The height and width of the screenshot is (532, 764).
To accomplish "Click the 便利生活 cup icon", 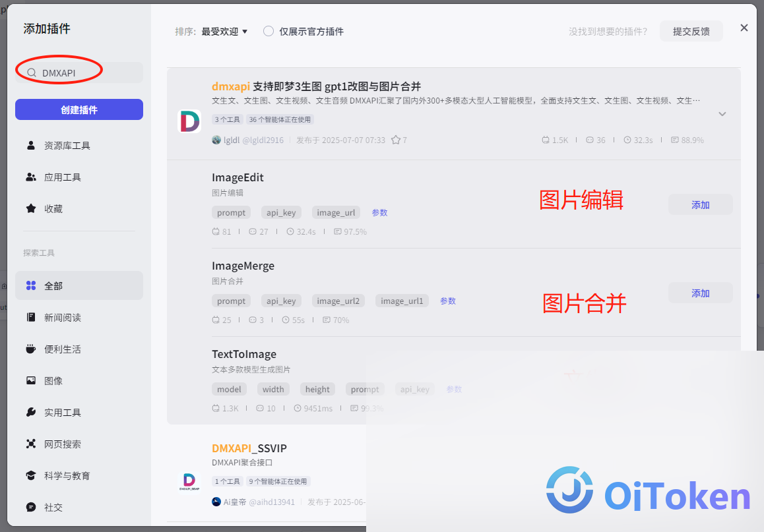I will coord(31,349).
